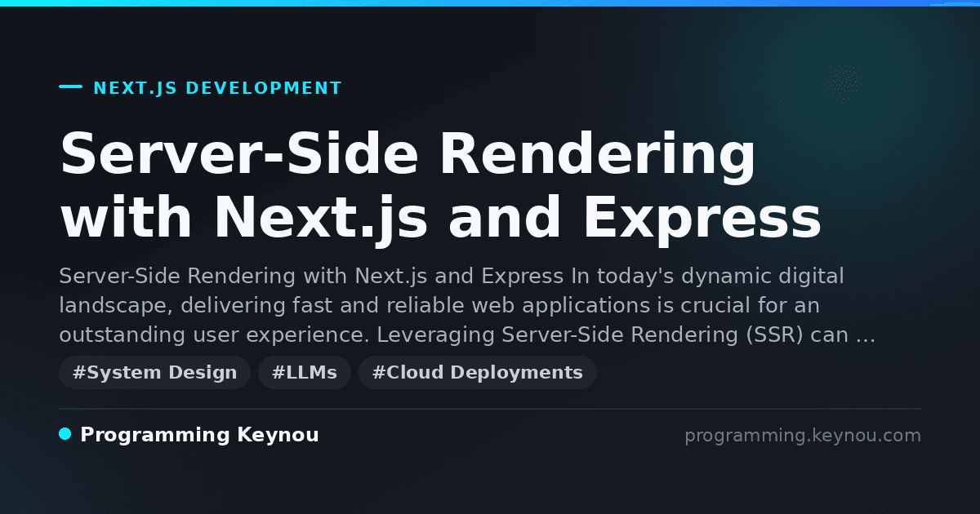
Task: Open the programming.keynou.com link
Action: tap(803, 436)
